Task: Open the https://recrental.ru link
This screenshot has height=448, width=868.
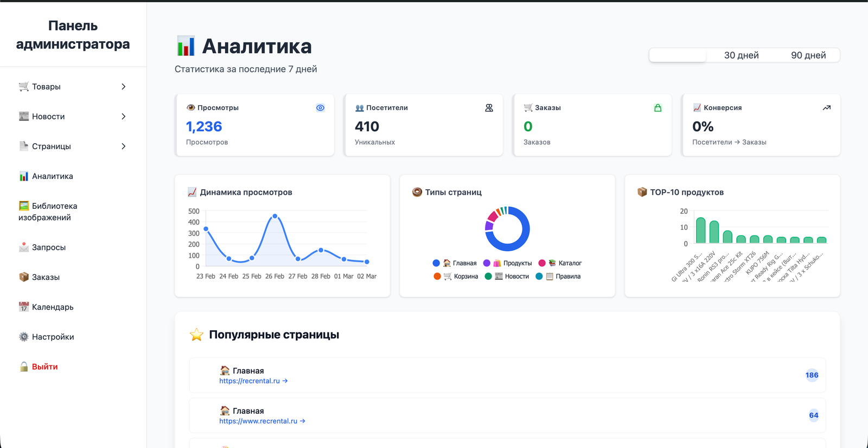Action: [253, 381]
